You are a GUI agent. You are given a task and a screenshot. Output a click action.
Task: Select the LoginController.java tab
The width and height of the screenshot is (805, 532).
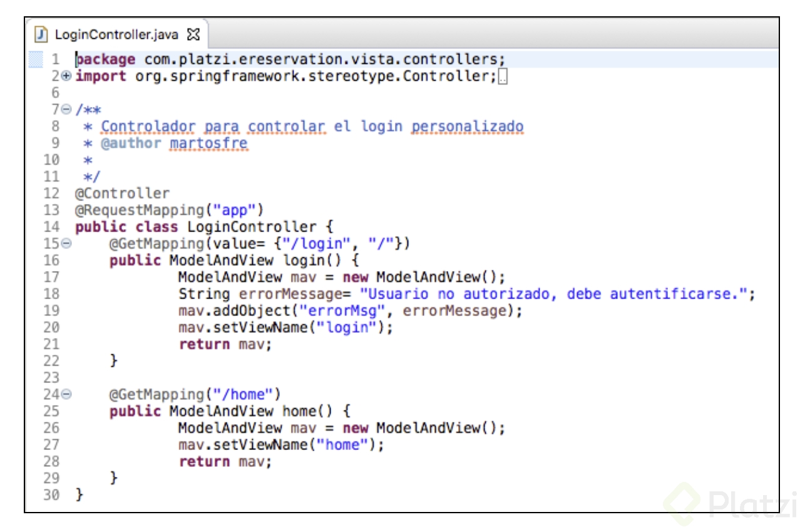click(117, 33)
